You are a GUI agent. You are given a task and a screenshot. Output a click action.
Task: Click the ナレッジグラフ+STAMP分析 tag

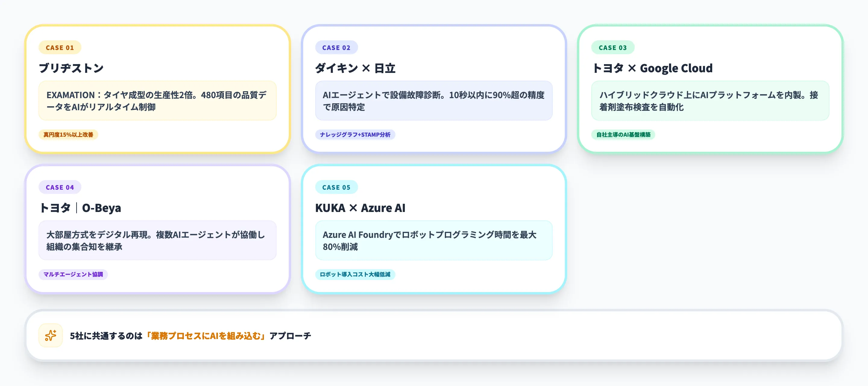coord(355,135)
